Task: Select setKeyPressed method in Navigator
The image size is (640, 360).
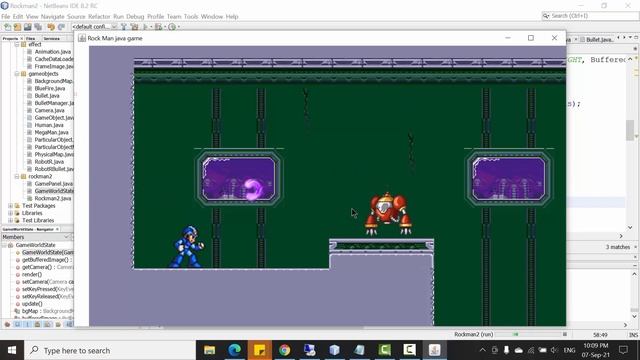Action: tap(47, 289)
